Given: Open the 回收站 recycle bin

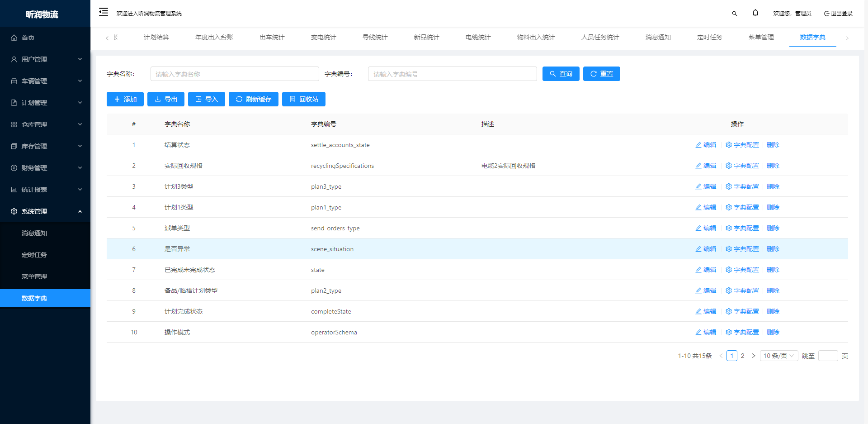Looking at the screenshot, I should [303, 99].
